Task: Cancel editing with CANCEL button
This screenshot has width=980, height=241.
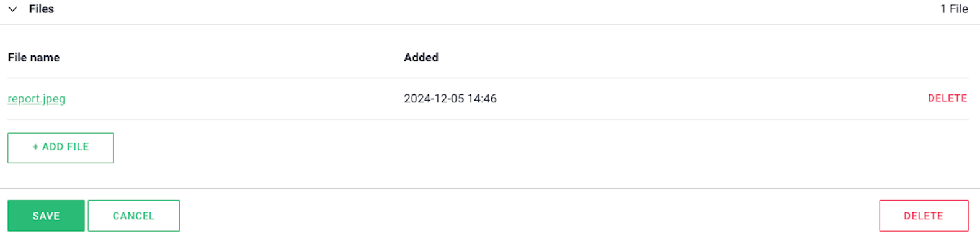Action: pos(134,216)
